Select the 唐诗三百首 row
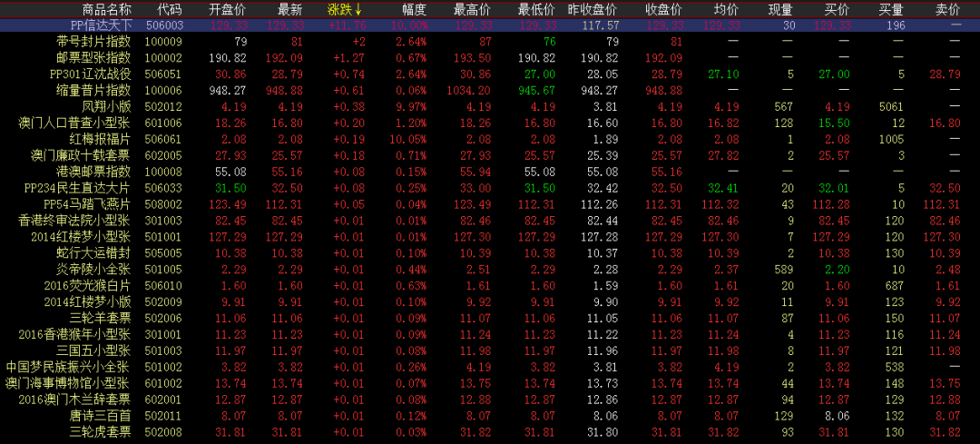980x444 pixels. 490,415
